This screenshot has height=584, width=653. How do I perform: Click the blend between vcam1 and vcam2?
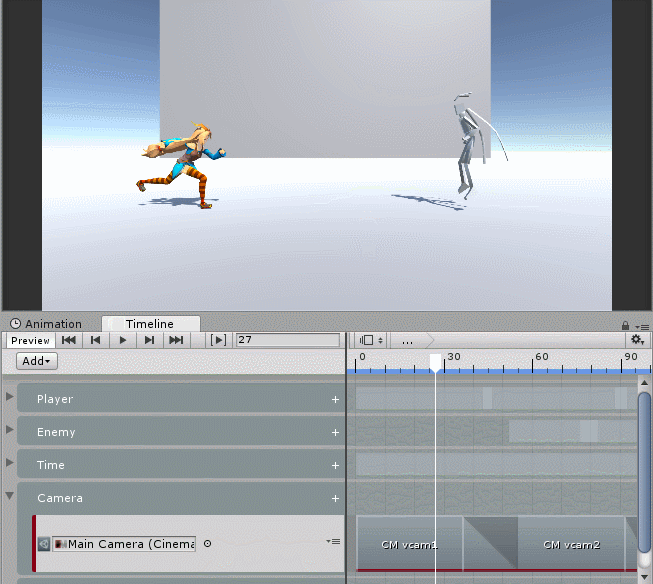tap(490, 544)
